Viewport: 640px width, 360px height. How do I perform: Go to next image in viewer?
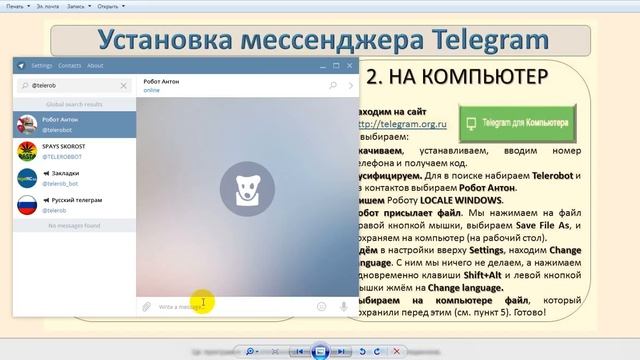[341, 351]
